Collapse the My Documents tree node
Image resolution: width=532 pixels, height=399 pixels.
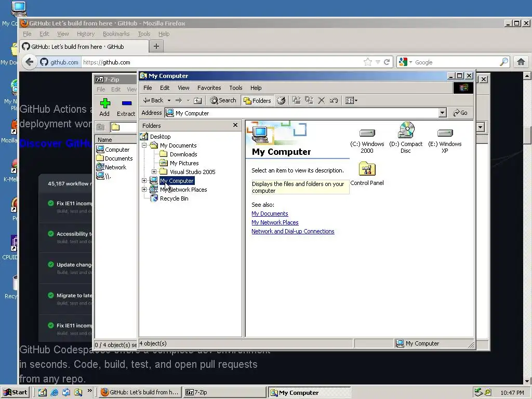pyautogui.click(x=144, y=145)
